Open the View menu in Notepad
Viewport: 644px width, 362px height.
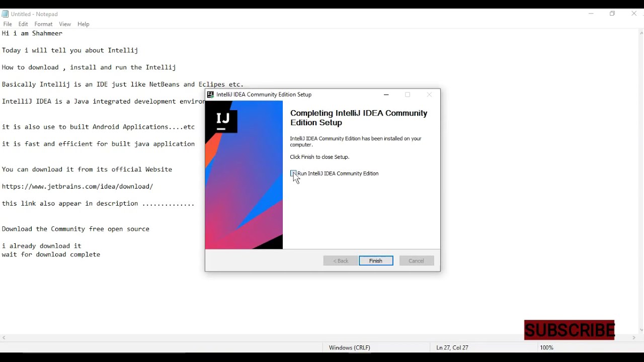[65, 24]
